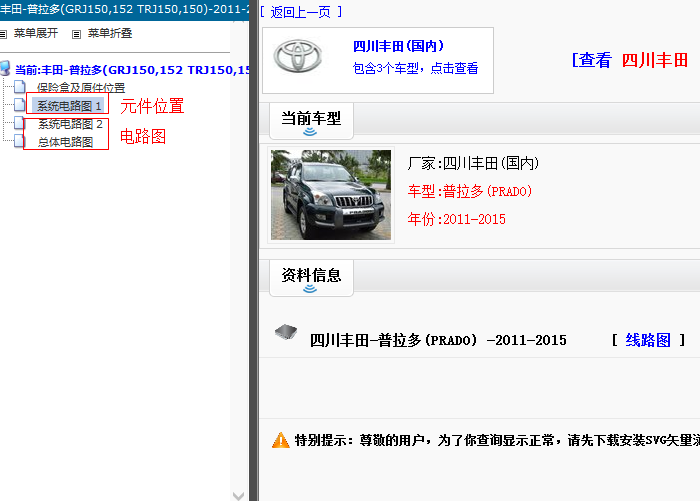Click the document icon beside 系统电路图 2
Viewport: 700px width, 501px height.
19,123
